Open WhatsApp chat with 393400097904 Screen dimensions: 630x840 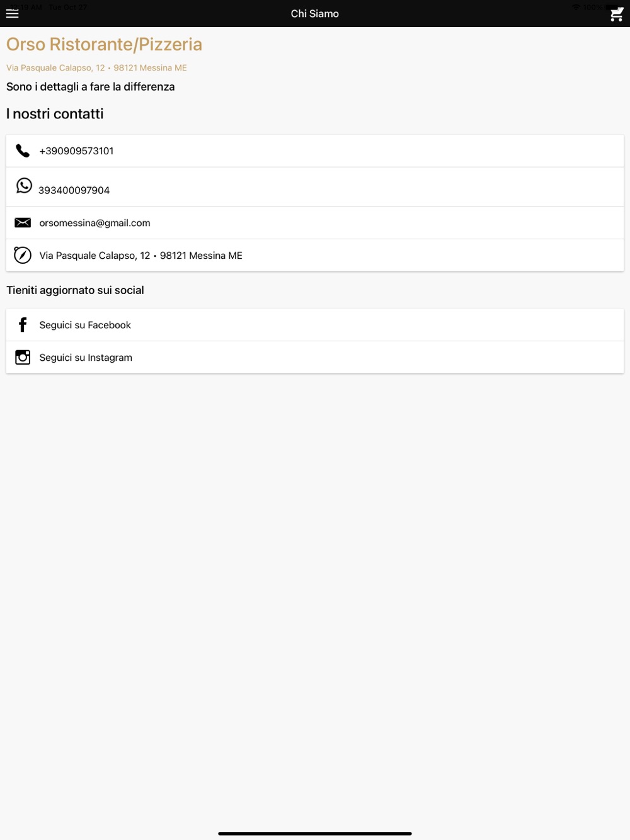pyautogui.click(x=315, y=187)
